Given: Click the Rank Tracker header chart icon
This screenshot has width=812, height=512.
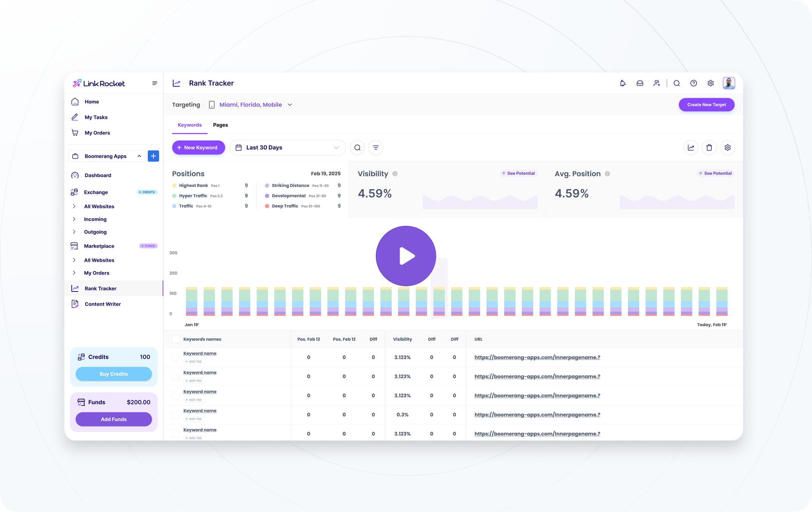Looking at the screenshot, I should pos(176,83).
